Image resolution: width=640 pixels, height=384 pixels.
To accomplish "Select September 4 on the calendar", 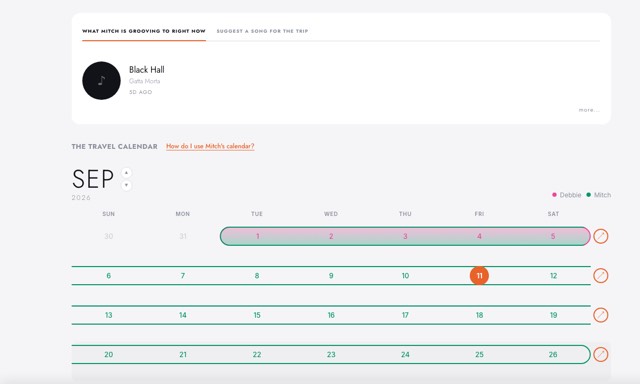I will [479, 236].
